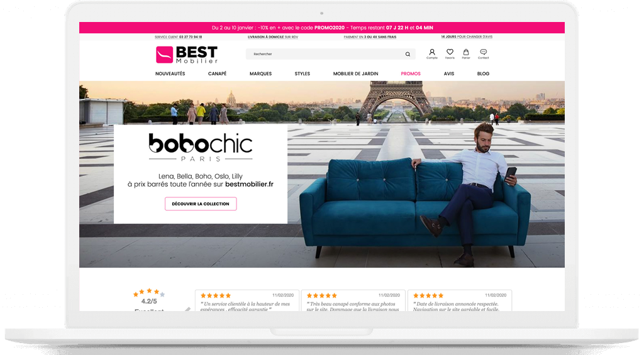Open review about 'Un service clientèle'

247,300
